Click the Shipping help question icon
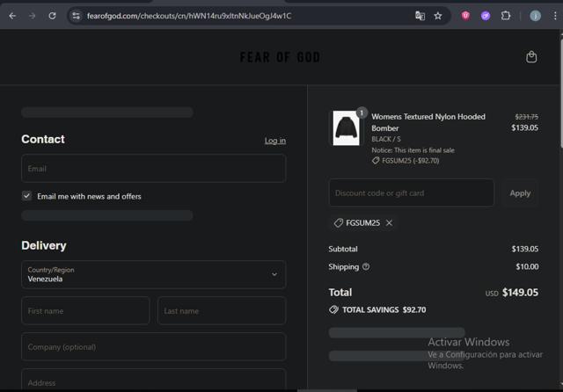The image size is (563, 392). 366,266
